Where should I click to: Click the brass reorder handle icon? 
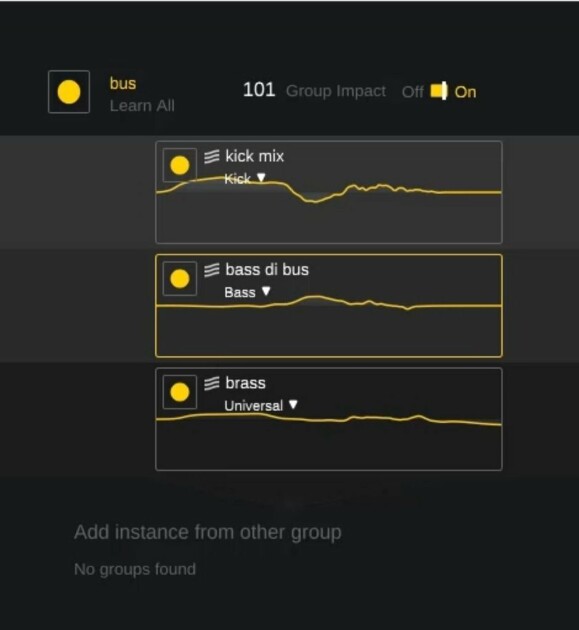[x=212, y=383]
